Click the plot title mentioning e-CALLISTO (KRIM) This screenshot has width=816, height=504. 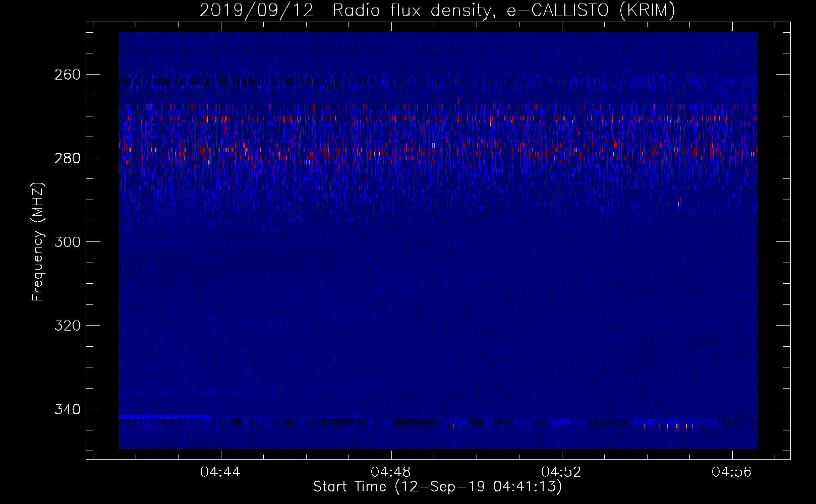[x=437, y=10]
